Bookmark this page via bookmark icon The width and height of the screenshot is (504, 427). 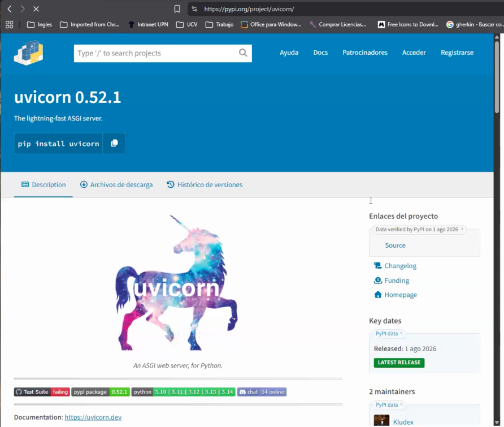pos(177,9)
